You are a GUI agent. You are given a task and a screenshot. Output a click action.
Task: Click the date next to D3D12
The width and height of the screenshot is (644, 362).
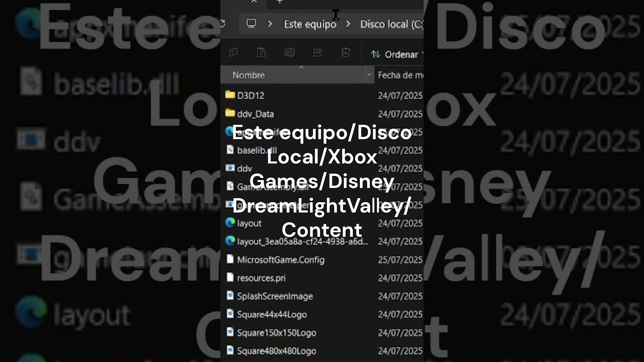pos(400,95)
